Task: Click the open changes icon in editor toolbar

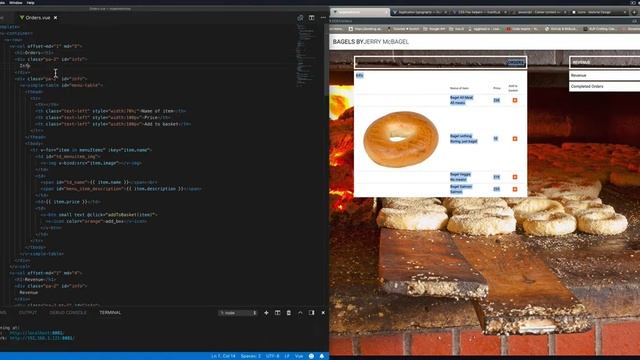Action: (300, 18)
